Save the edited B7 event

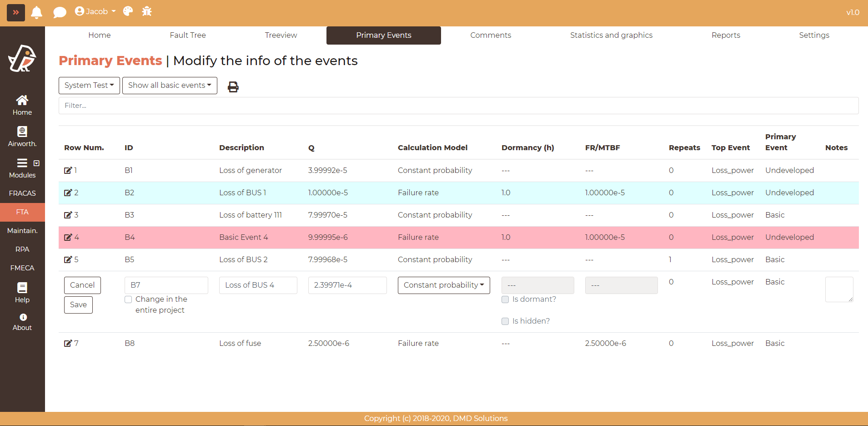pyautogui.click(x=78, y=305)
